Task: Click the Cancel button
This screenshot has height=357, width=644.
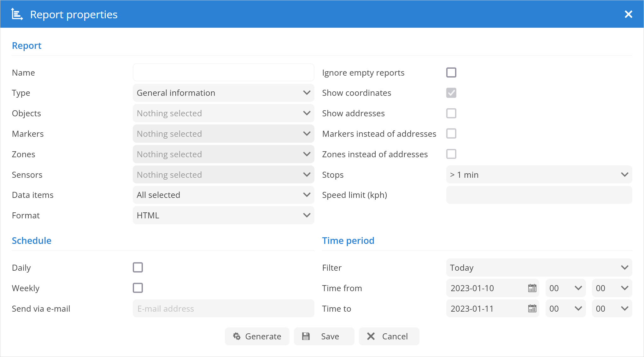Action: click(x=389, y=336)
